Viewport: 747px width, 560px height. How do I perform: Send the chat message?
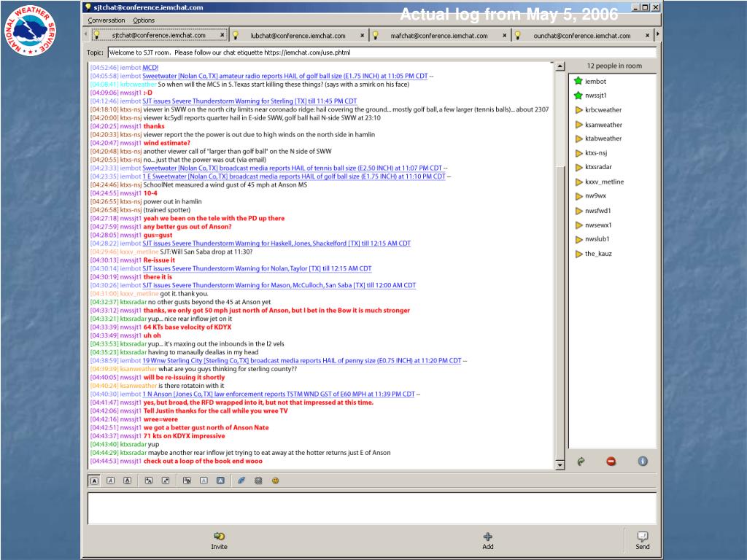point(642,540)
